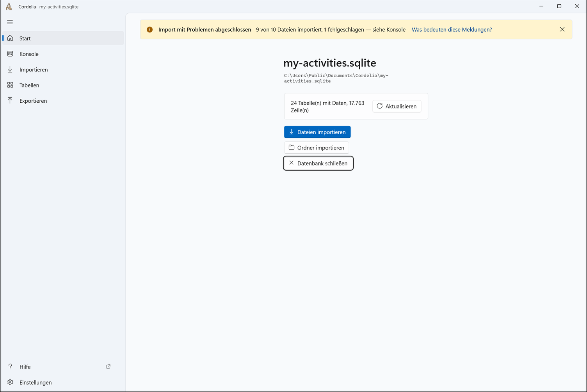587x392 pixels.
Task: Click the Start home icon
Action: pos(10,38)
